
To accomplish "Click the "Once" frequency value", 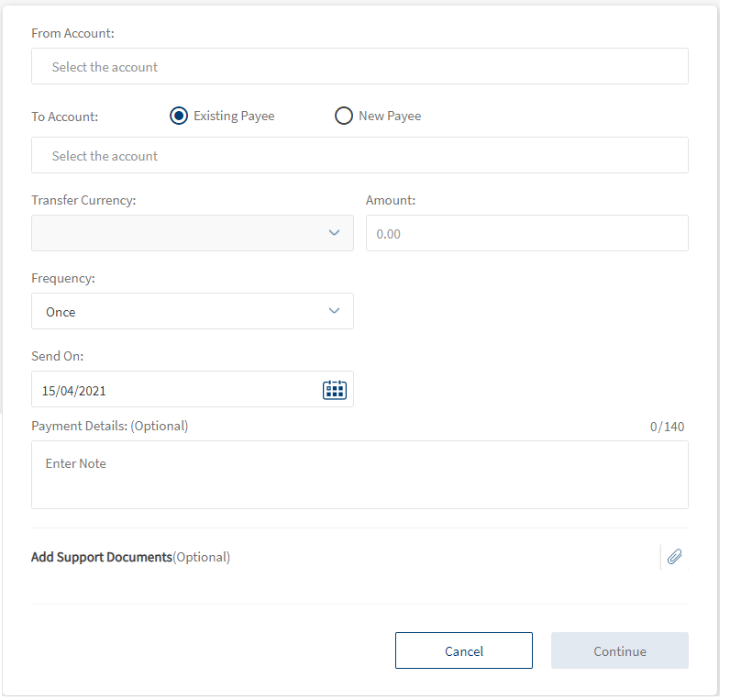I will [61, 312].
